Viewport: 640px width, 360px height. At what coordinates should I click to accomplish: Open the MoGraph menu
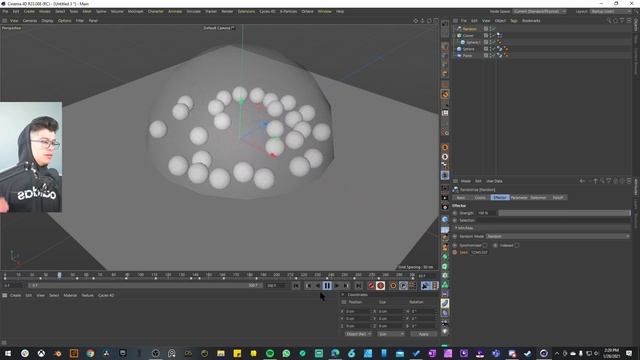click(x=136, y=11)
